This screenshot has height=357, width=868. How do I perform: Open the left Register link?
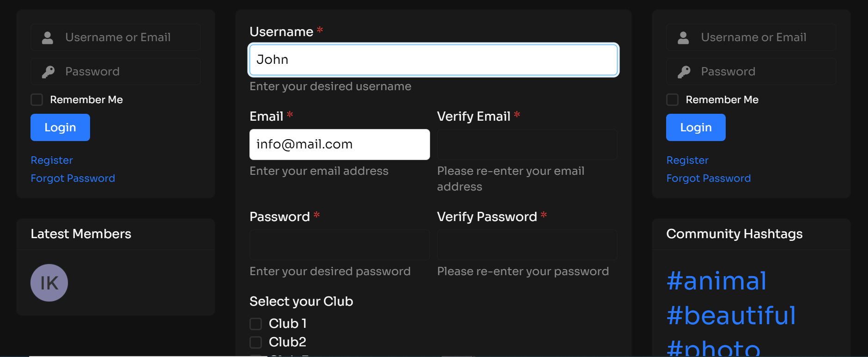[52, 160]
